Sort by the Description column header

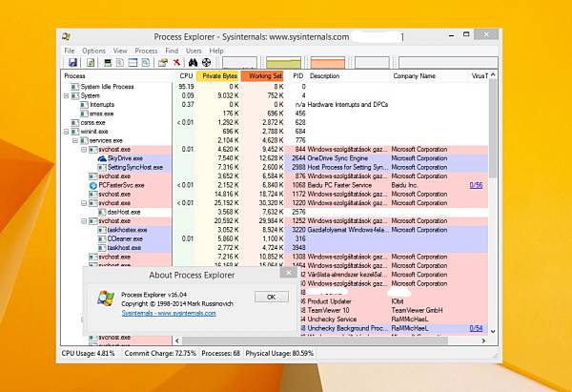[348, 76]
